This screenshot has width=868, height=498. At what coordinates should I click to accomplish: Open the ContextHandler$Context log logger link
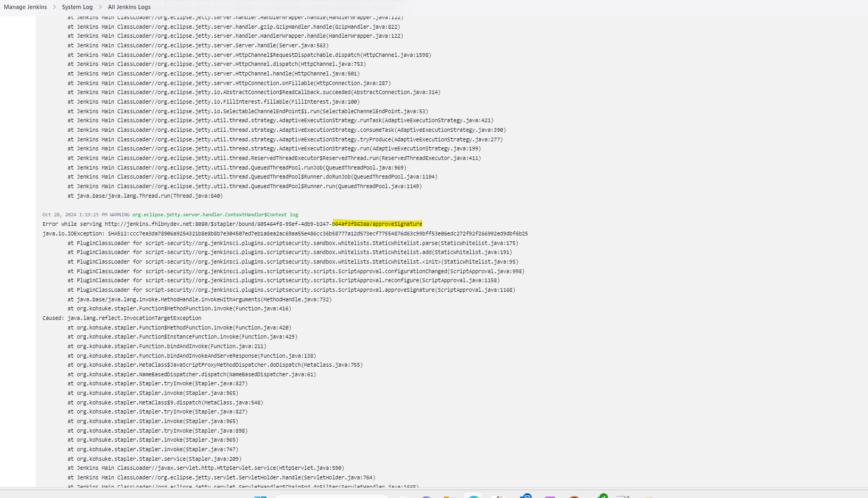(215, 215)
